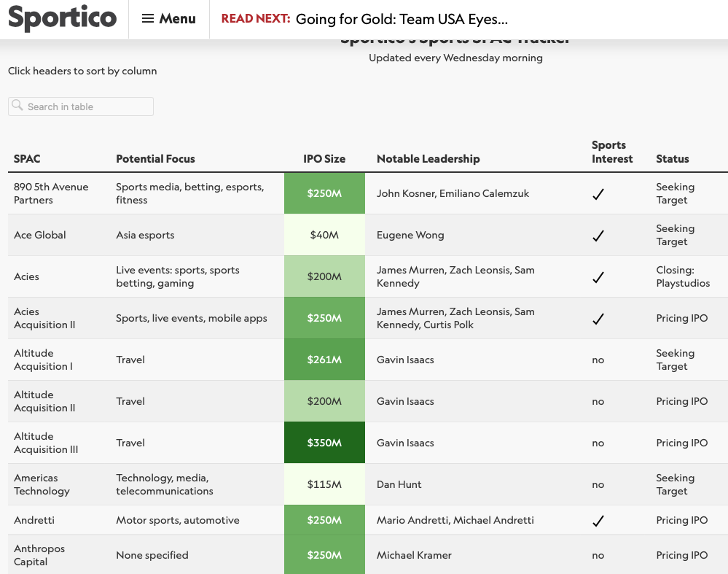Click the $261M cell for Altitude Acquisition I
Image resolution: width=728 pixels, height=574 pixels.
(324, 360)
